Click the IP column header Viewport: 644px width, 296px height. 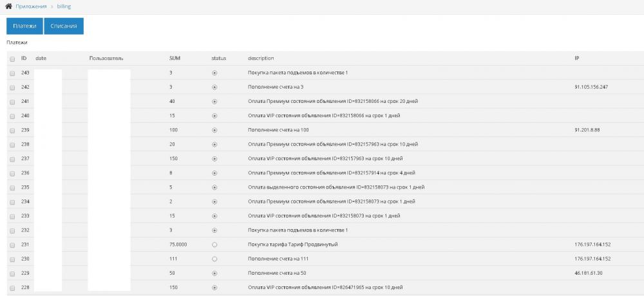(x=576, y=59)
